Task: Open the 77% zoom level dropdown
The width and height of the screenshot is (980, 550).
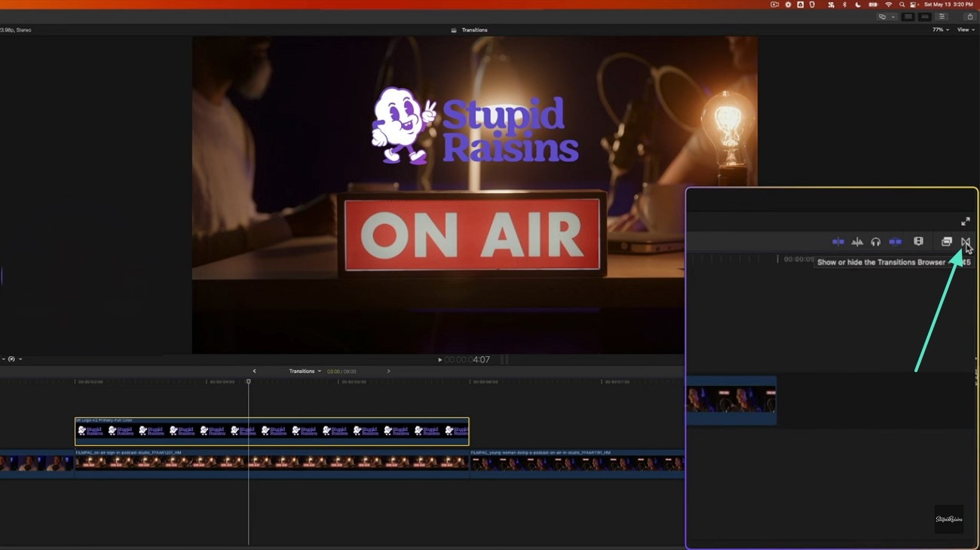Action: point(940,29)
